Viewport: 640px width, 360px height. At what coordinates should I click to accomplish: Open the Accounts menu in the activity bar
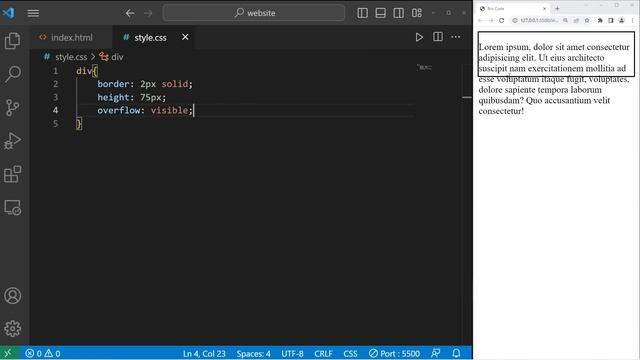13,296
